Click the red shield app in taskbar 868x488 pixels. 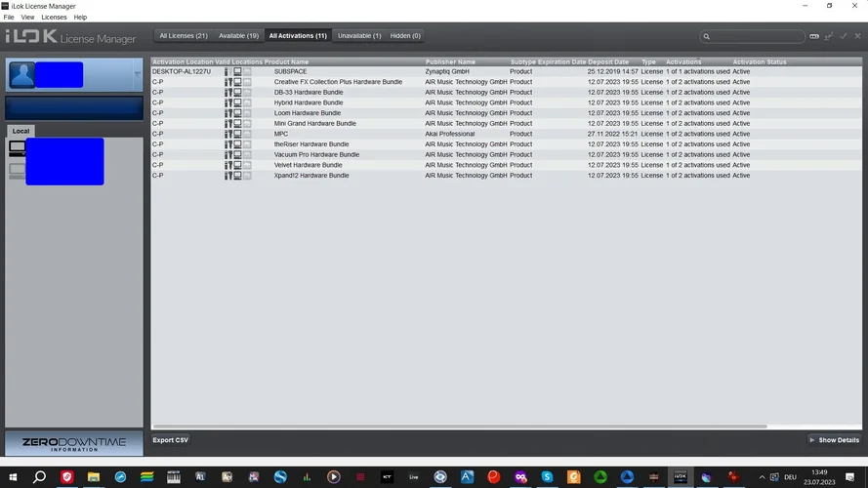(66, 477)
